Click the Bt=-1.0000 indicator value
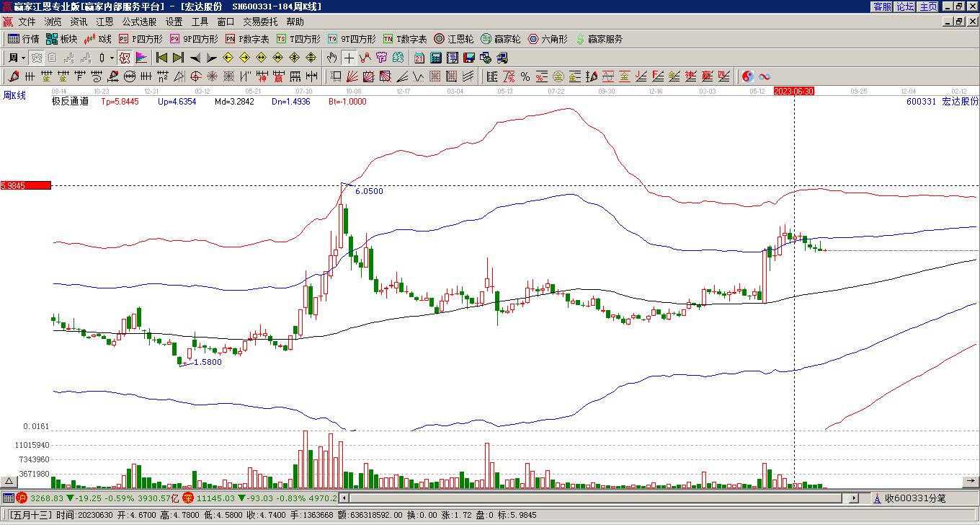980x525 pixels. tap(347, 102)
